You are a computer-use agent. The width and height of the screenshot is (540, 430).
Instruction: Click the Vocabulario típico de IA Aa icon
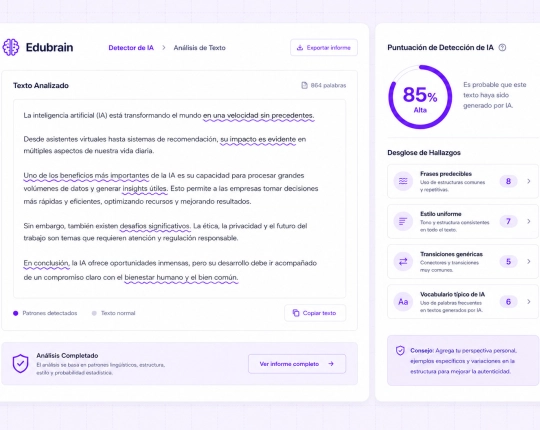tap(403, 302)
